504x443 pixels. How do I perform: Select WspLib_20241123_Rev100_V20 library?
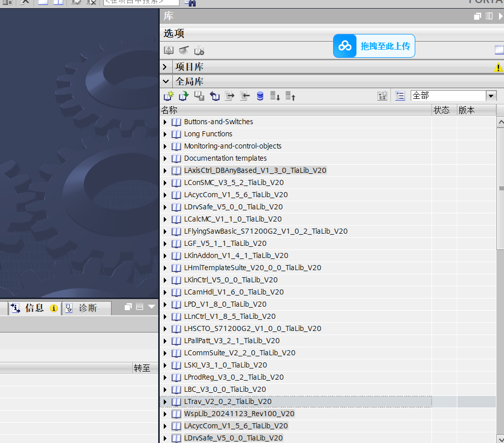tap(239, 414)
